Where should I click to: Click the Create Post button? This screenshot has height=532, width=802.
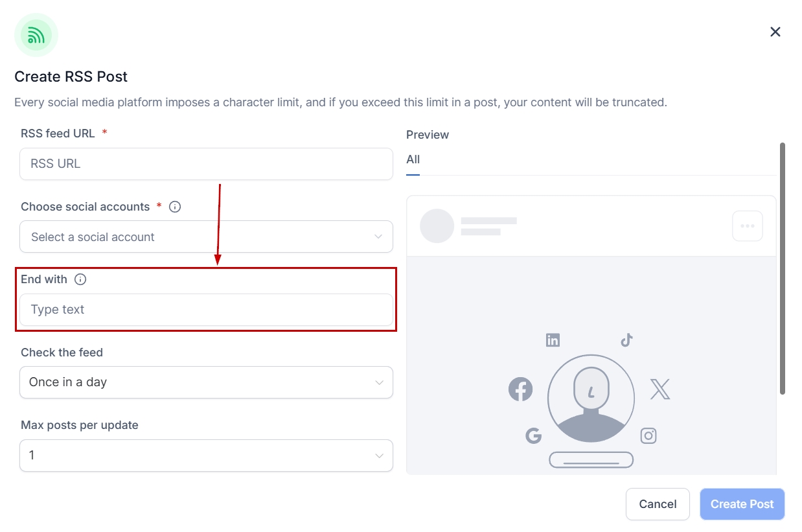742,504
